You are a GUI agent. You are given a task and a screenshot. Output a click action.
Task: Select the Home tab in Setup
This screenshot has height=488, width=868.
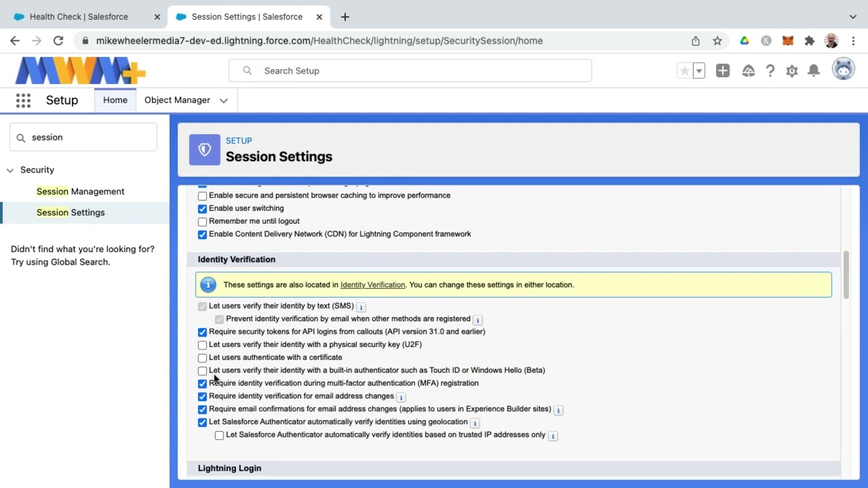[115, 100]
